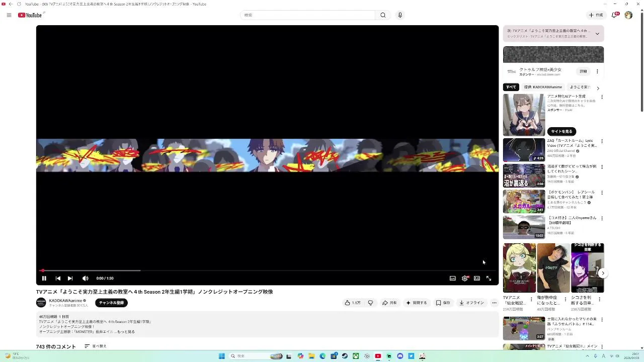Start voice search with the microphone
The height and width of the screenshot is (362, 644).
tap(400, 15)
